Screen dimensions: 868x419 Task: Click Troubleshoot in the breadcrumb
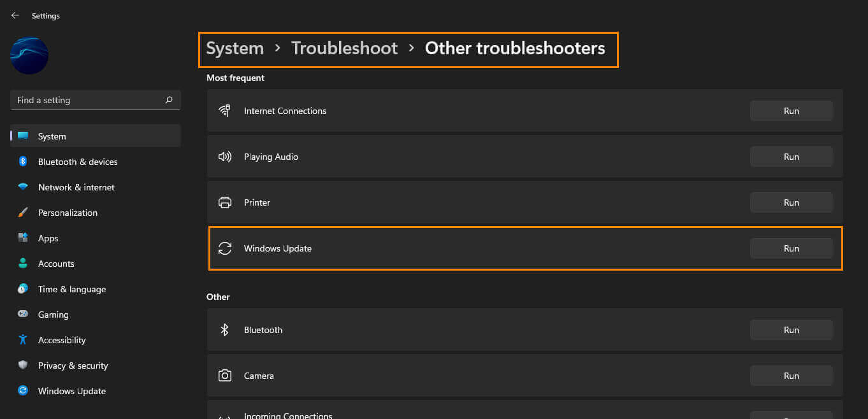coord(345,48)
